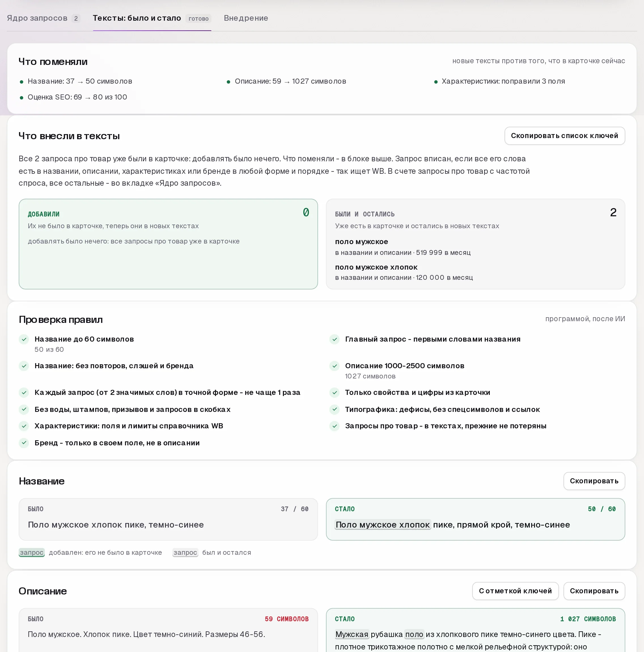Click old title «Поло мужское хлопок пике, темно-синее»
644x652 pixels.
[116, 524]
